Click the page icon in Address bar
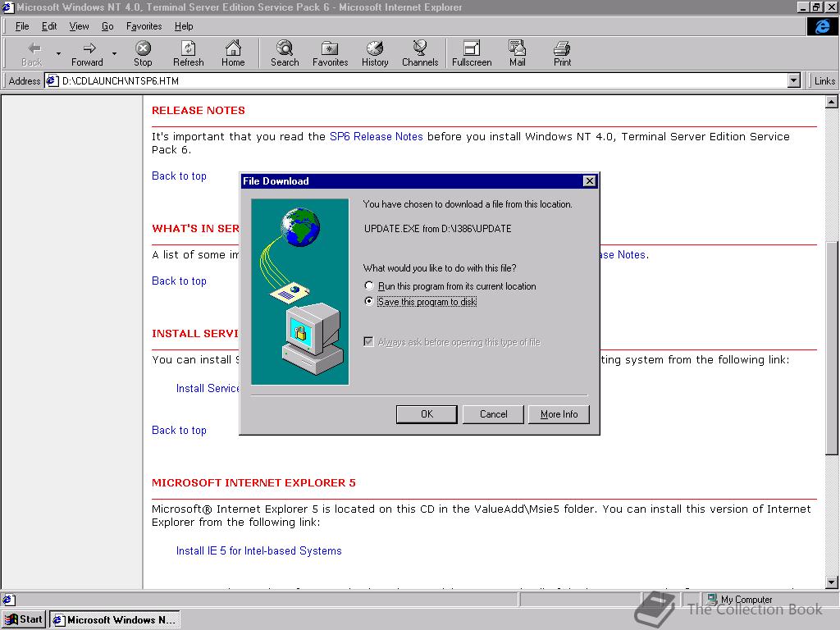The height and width of the screenshot is (630, 840). click(52, 81)
